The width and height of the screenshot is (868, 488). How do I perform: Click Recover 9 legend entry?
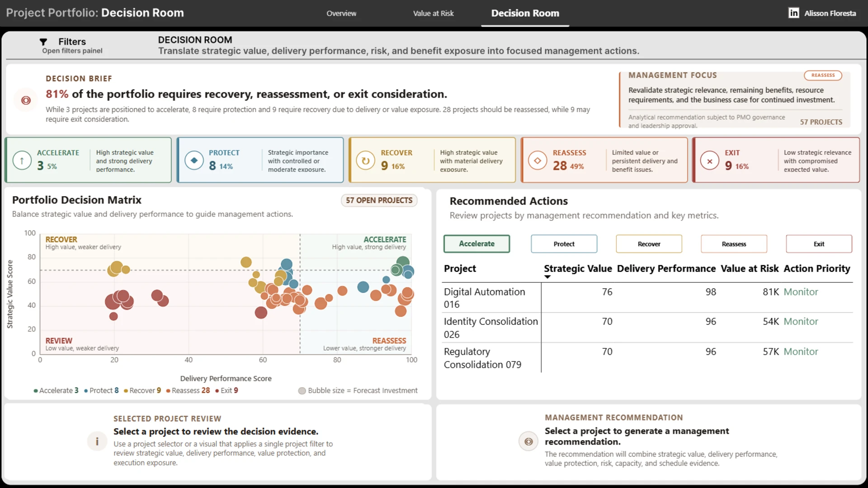[x=142, y=390]
